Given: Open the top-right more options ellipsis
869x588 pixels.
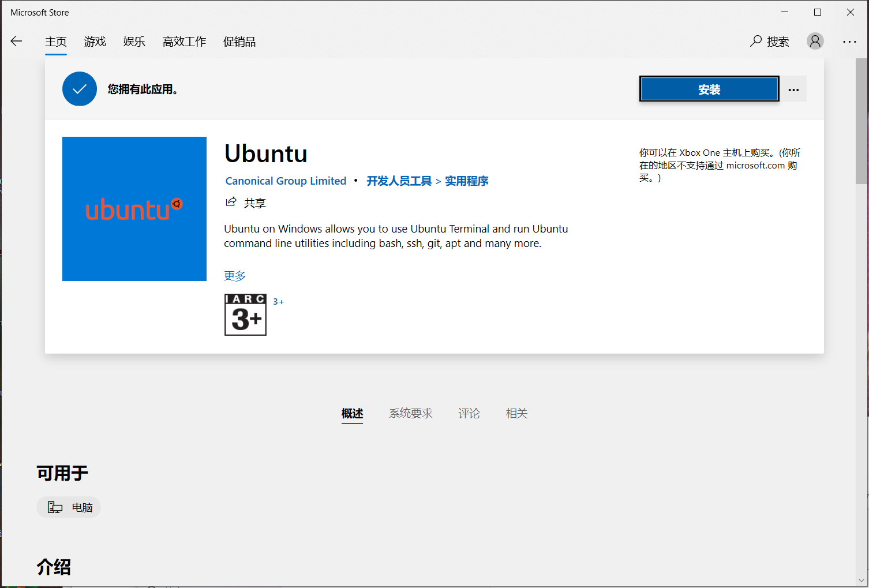Looking at the screenshot, I should point(849,42).
